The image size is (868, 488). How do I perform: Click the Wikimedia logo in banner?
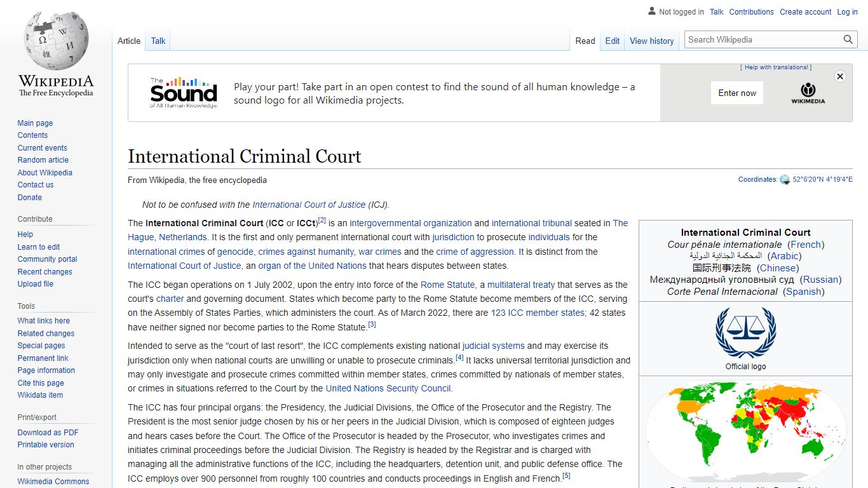(x=808, y=93)
